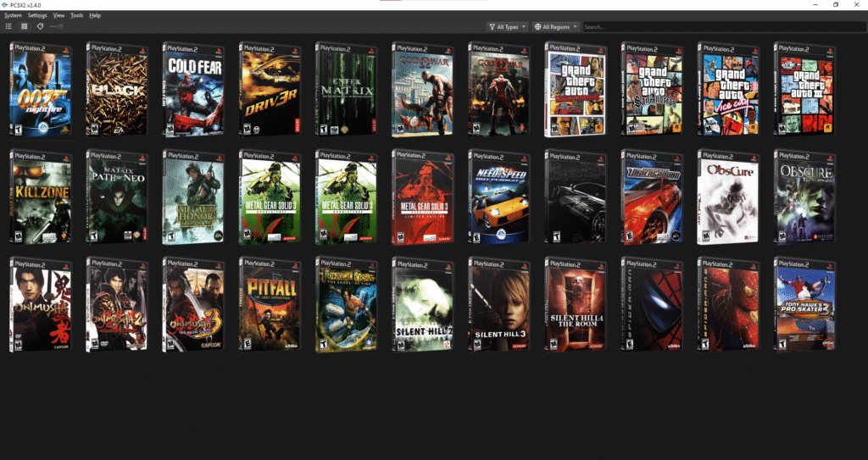Select Need for Speed Hot Pursuit 2 cover
This screenshot has height=460, width=868.
tap(498, 197)
